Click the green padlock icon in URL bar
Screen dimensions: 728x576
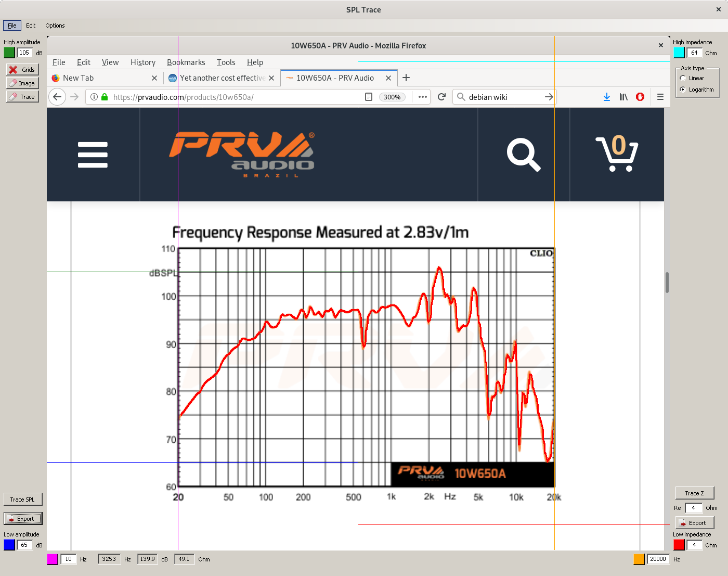[105, 97]
